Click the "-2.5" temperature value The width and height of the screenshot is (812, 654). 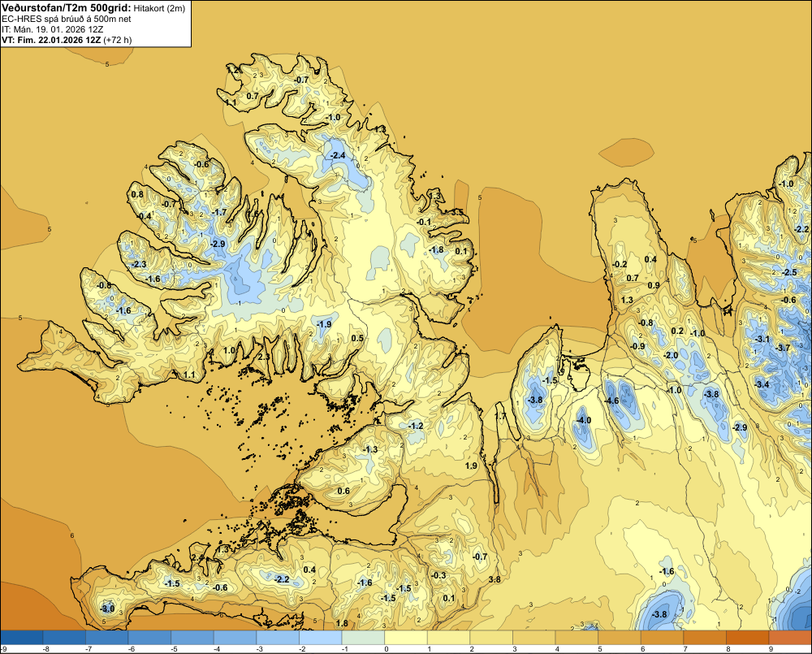coord(789,272)
